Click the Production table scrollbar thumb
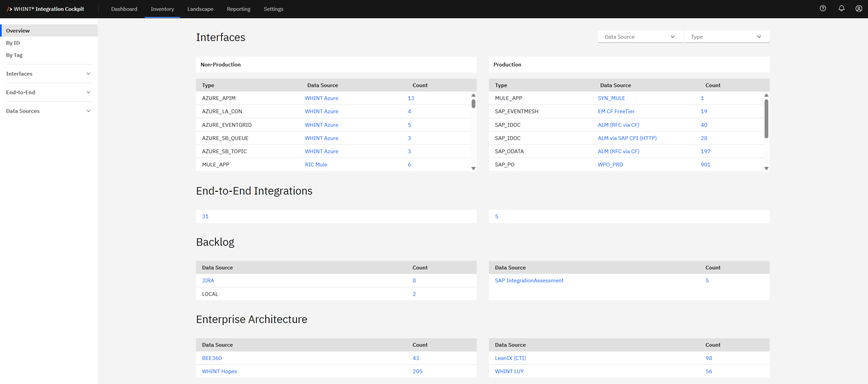 click(x=766, y=119)
